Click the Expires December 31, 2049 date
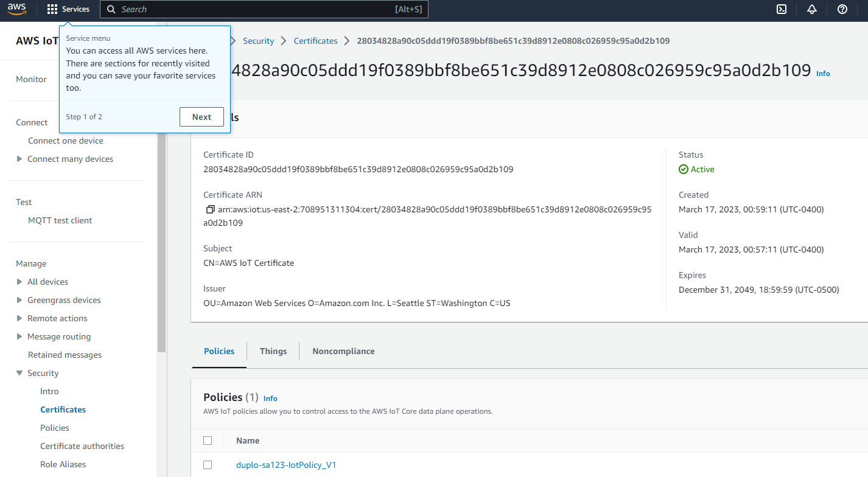Viewport: 868px width, 477px height. (x=759, y=290)
